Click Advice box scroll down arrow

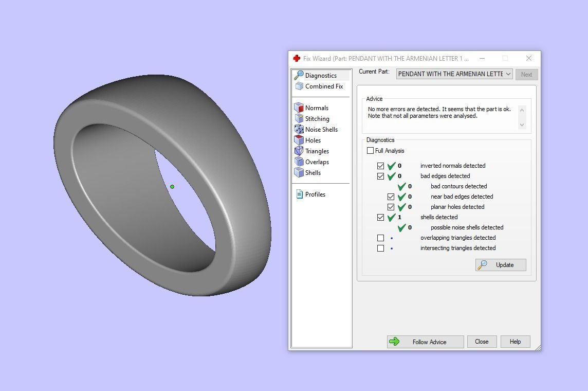tap(522, 125)
